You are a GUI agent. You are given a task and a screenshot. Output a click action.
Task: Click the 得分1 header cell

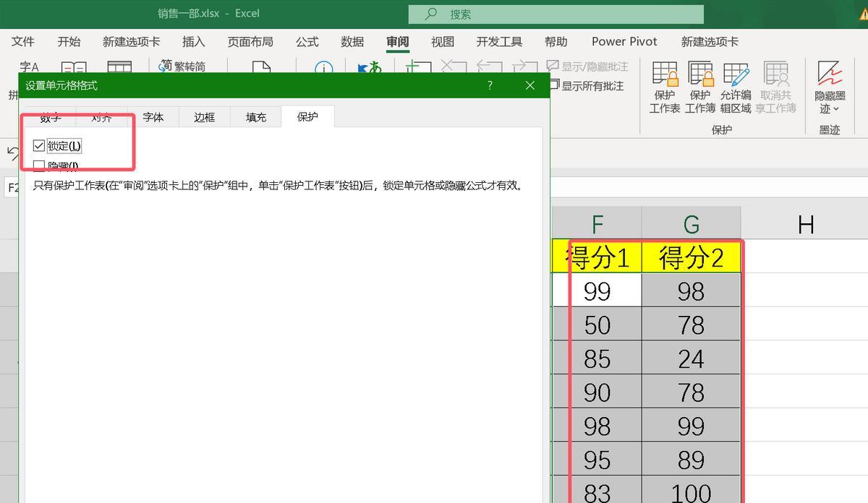(597, 257)
